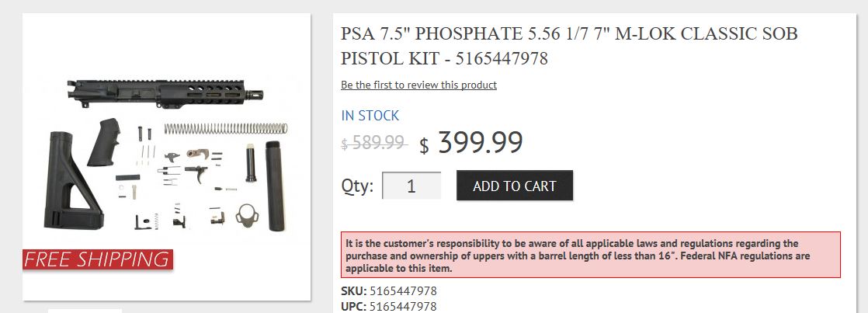
Task: Click the upper receiver in product photo
Action: [x=165, y=93]
